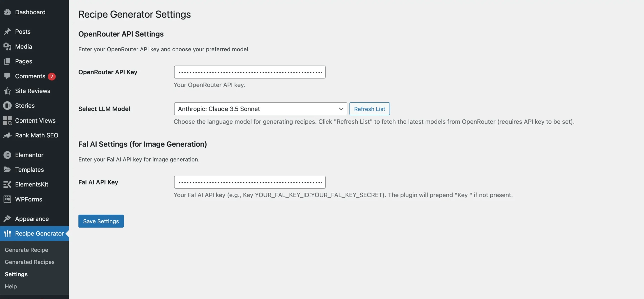Click the Media library icon
This screenshot has height=299, width=644.
[x=7, y=46]
